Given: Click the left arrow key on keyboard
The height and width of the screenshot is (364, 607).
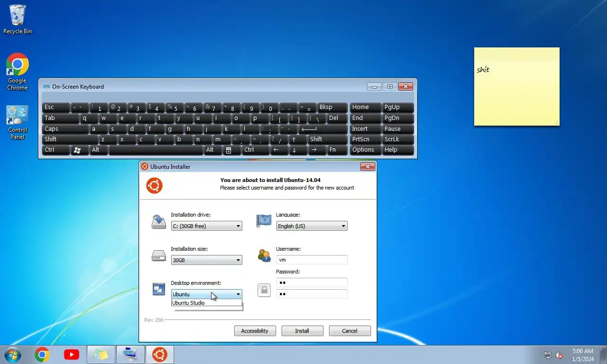Looking at the screenshot, I should pos(279,150).
